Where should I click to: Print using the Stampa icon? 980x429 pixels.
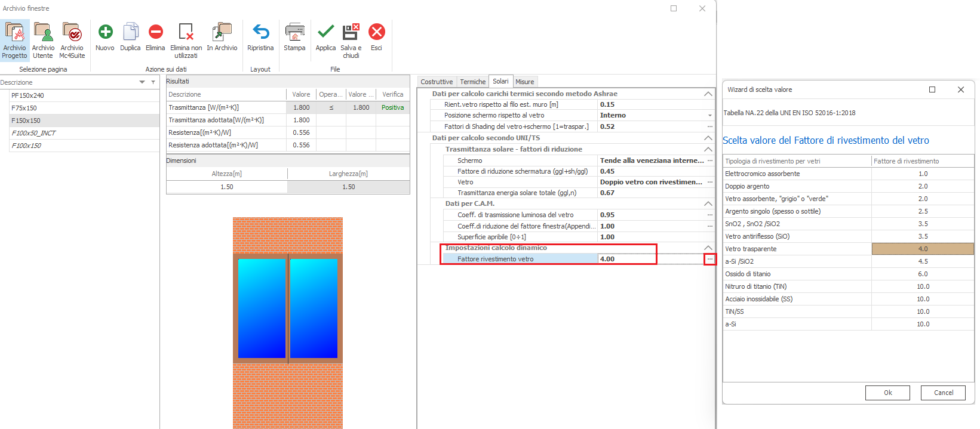[294, 37]
